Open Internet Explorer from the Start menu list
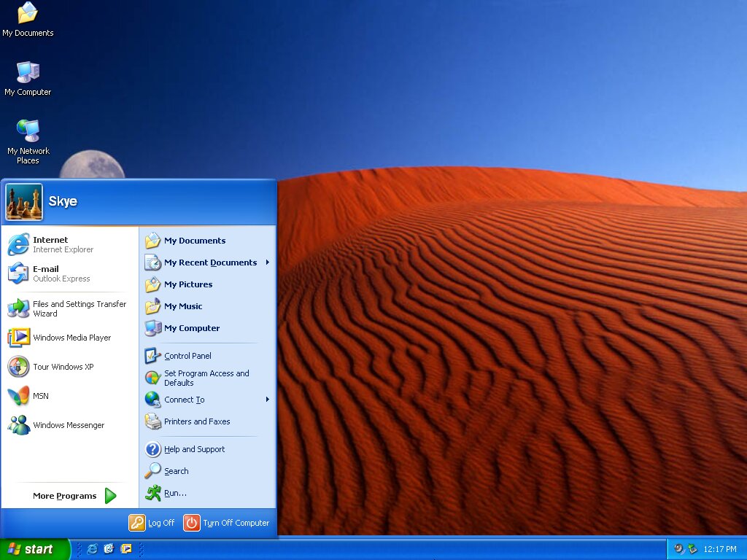Screen dimensions: 747x560 click(69, 244)
